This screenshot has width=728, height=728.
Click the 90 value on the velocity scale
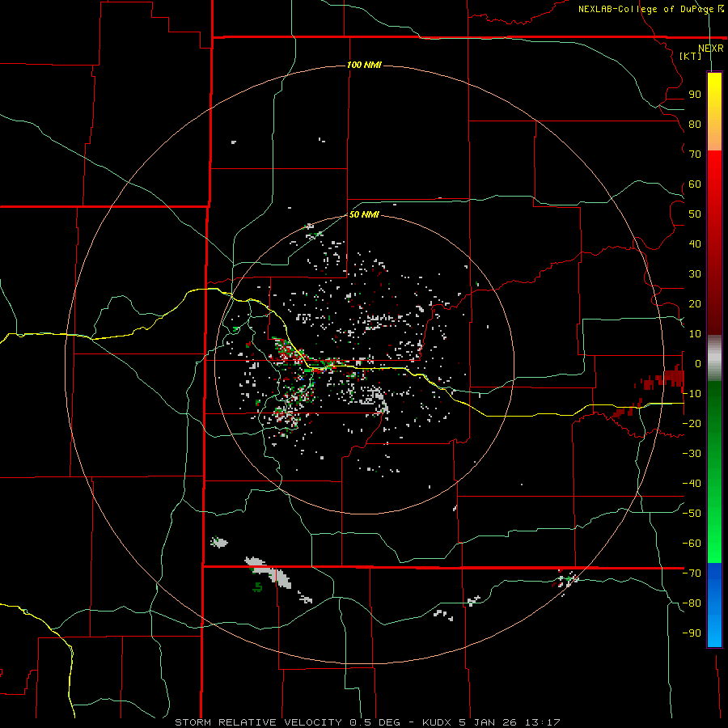695,95
